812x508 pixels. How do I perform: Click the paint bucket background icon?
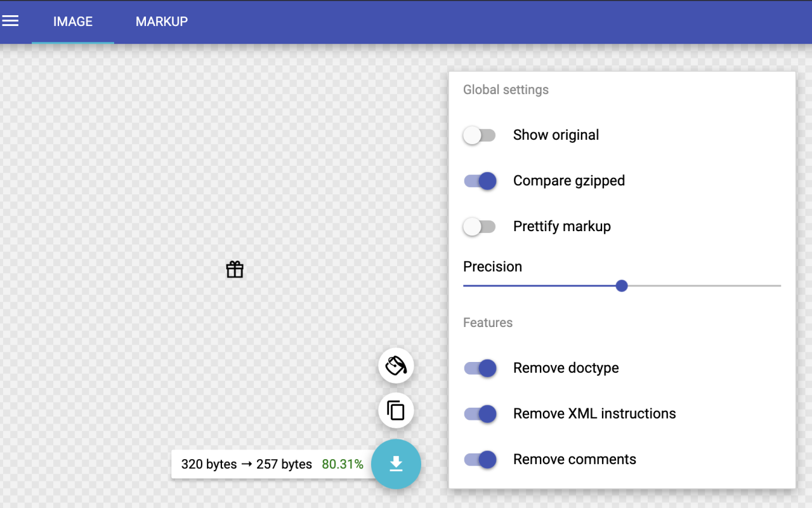[396, 366]
